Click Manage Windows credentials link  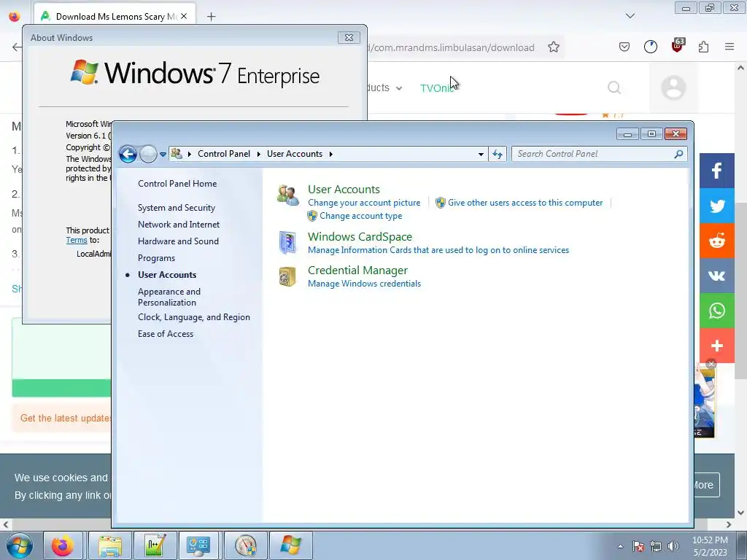coord(364,284)
